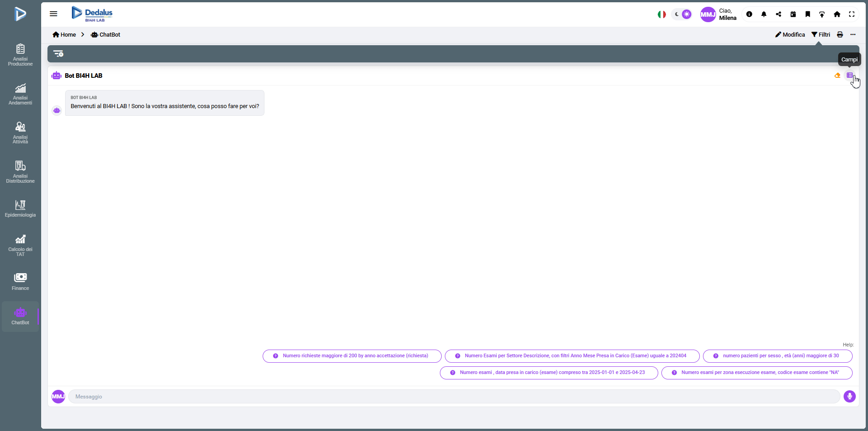868x431 pixels.
Task: Open Analisi Produzione in the sidebar
Action: point(20,55)
